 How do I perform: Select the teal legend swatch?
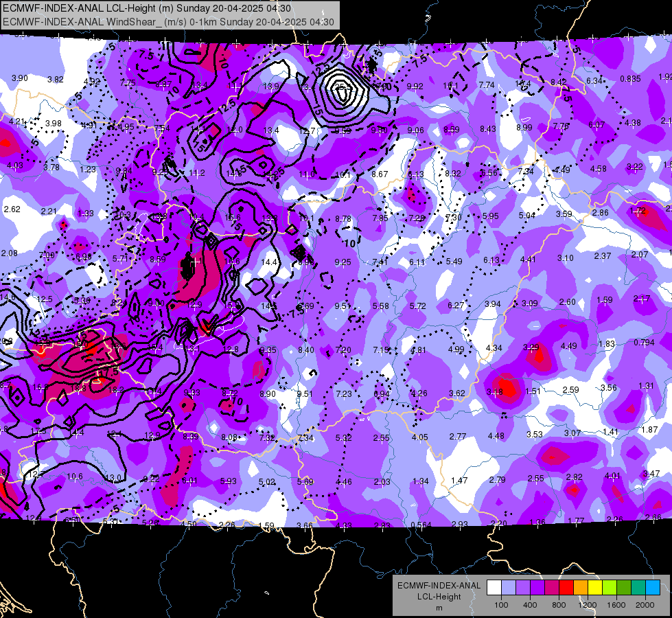point(638,588)
